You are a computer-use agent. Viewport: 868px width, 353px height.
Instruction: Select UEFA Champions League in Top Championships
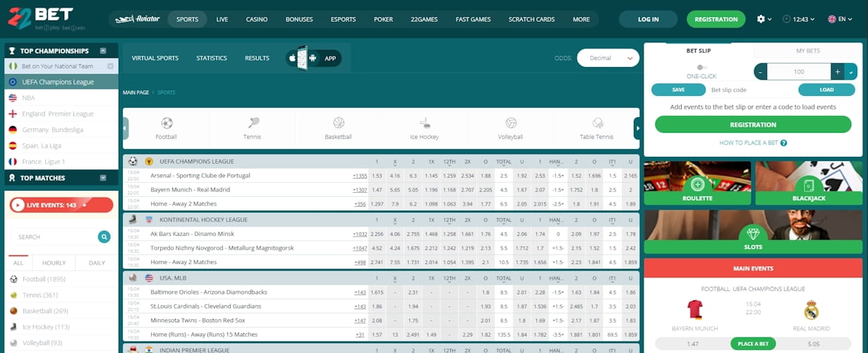click(61, 82)
